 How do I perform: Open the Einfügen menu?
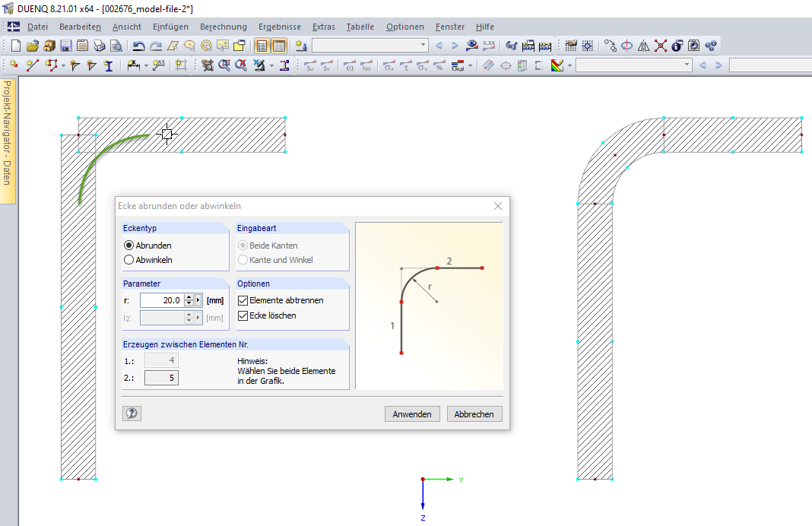[170, 27]
